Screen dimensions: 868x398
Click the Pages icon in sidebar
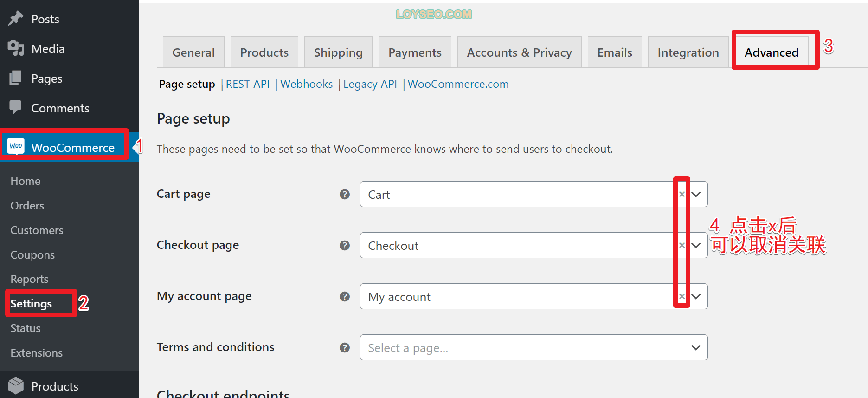[x=16, y=78]
